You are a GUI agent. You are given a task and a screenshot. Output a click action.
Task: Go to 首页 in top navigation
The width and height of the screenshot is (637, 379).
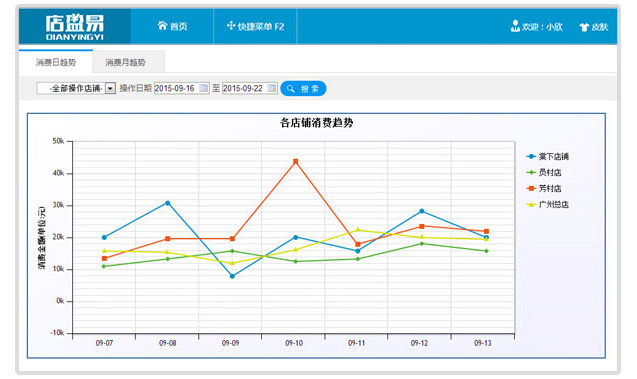[172, 26]
